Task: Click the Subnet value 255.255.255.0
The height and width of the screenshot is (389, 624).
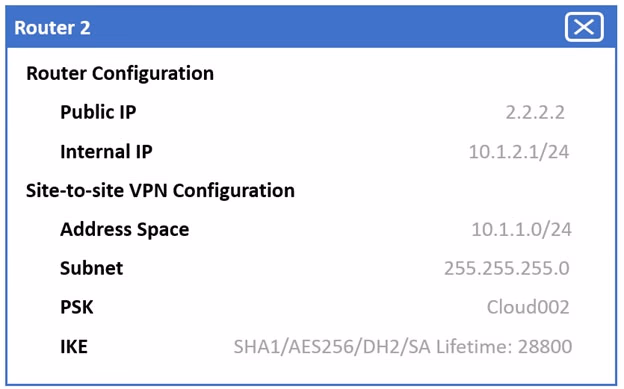Action: click(507, 268)
